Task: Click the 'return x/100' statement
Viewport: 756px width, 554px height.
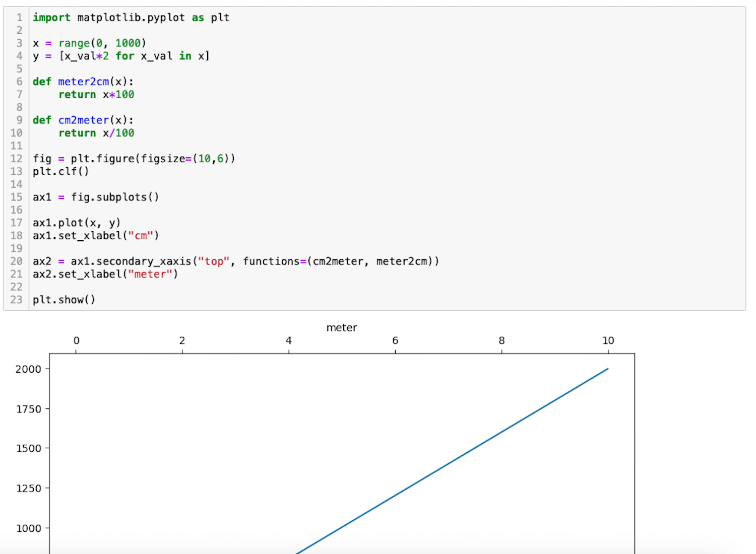Action: tap(96, 133)
